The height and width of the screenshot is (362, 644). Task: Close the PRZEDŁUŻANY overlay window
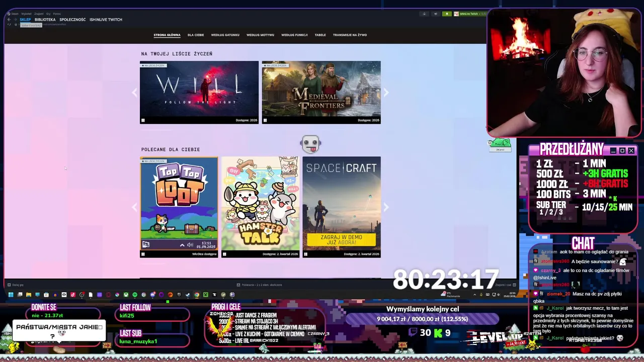click(x=631, y=151)
